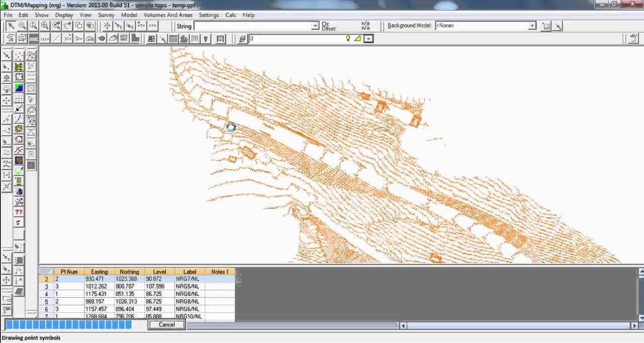
Task: Click the Easting column header
Action: pyautogui.click(x=99, y=272)
